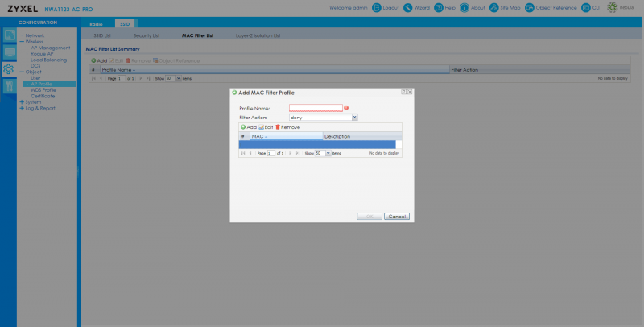Viewport: 644px width, 327px height.
Task: Open Load Balancing in the tree
Action: (48, 60)
